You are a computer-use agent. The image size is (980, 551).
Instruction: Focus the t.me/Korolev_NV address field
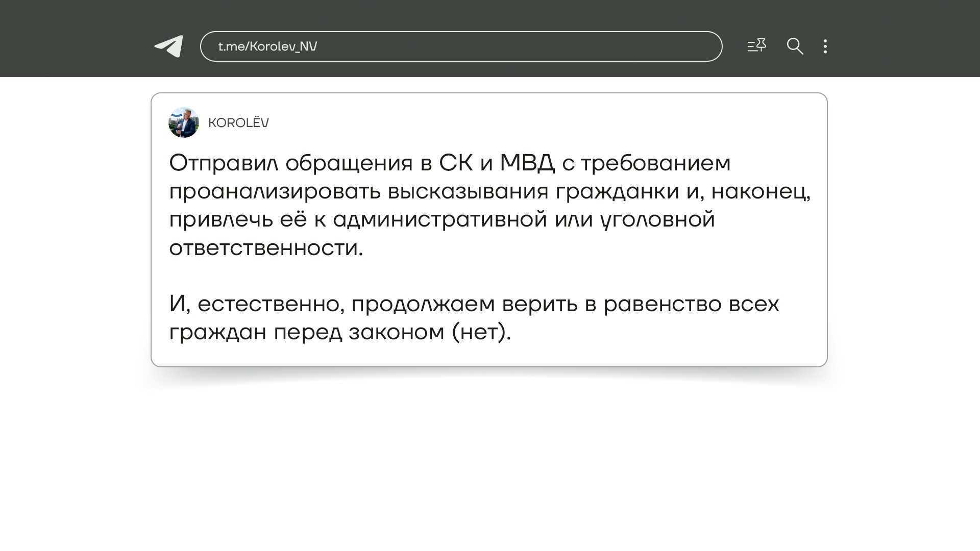(x=460, y=46)
